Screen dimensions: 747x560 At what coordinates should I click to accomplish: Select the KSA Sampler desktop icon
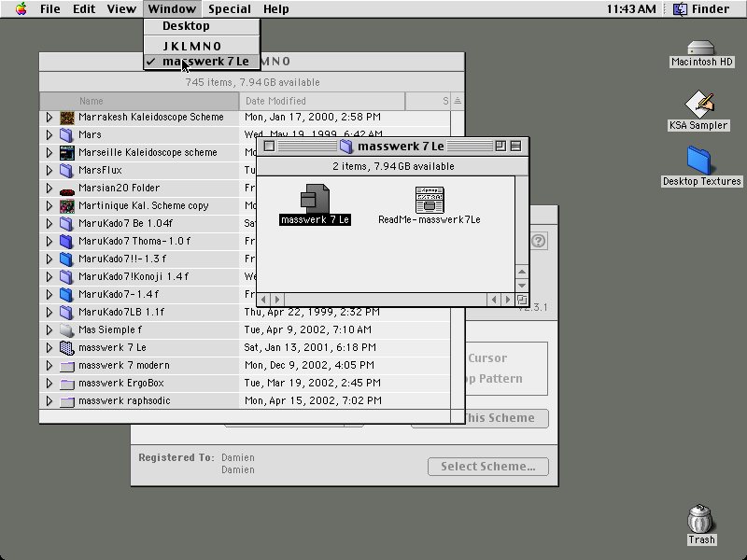[698, 104]
